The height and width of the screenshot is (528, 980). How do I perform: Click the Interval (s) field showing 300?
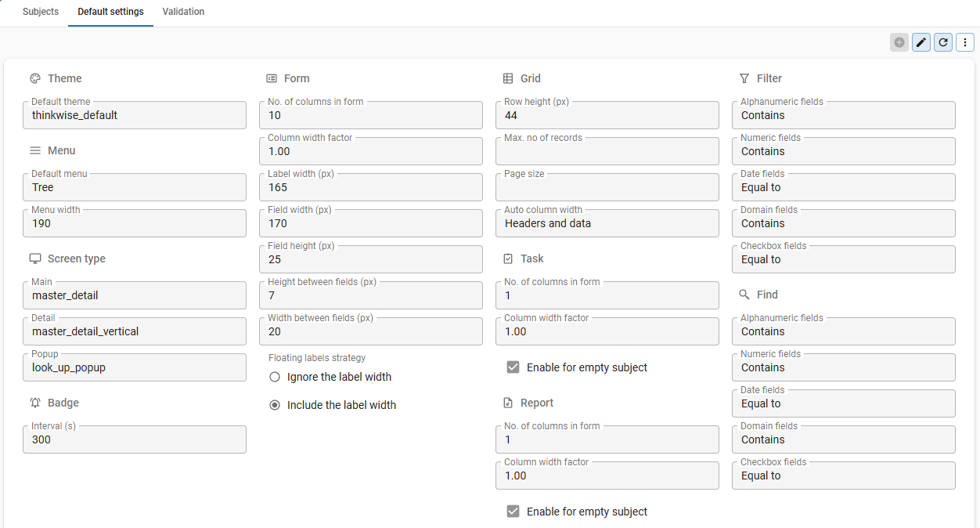(135, 439)
